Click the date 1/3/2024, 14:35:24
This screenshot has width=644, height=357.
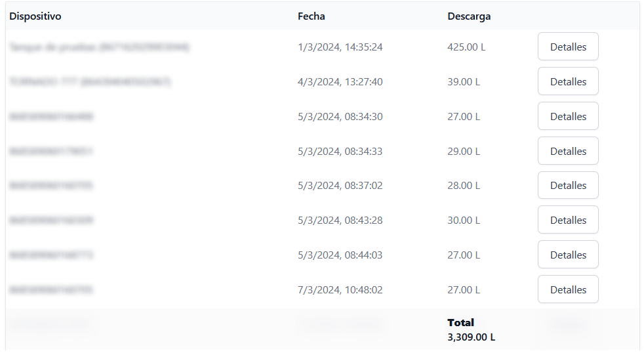pos(340,47)
